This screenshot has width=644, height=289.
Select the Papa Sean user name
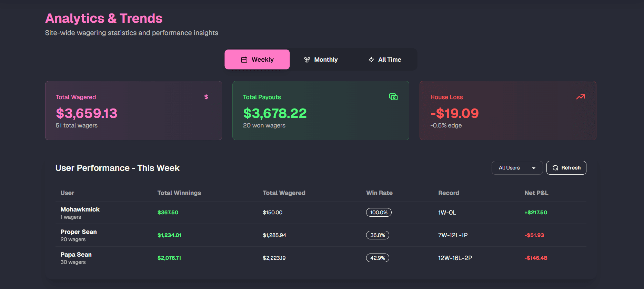click(x=76, y=255)
